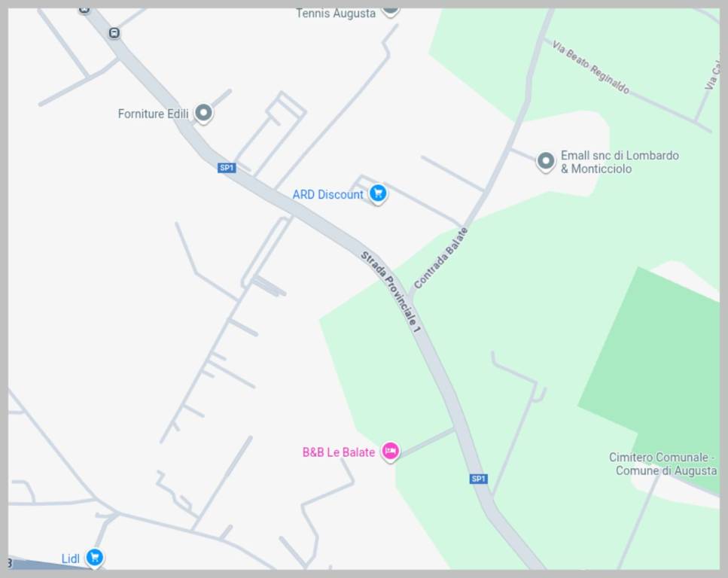Click the ARD Discount shopping cart pin
This screenshot has width=728, height=578.
[378, 193]
